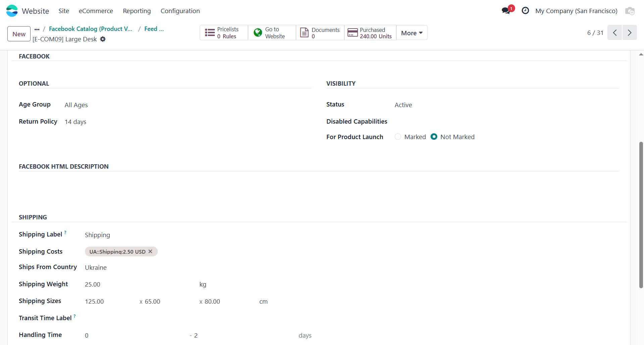644x345 pixels.
Task: Edit the Shipping Label field
Action: [x=198, y=235]
